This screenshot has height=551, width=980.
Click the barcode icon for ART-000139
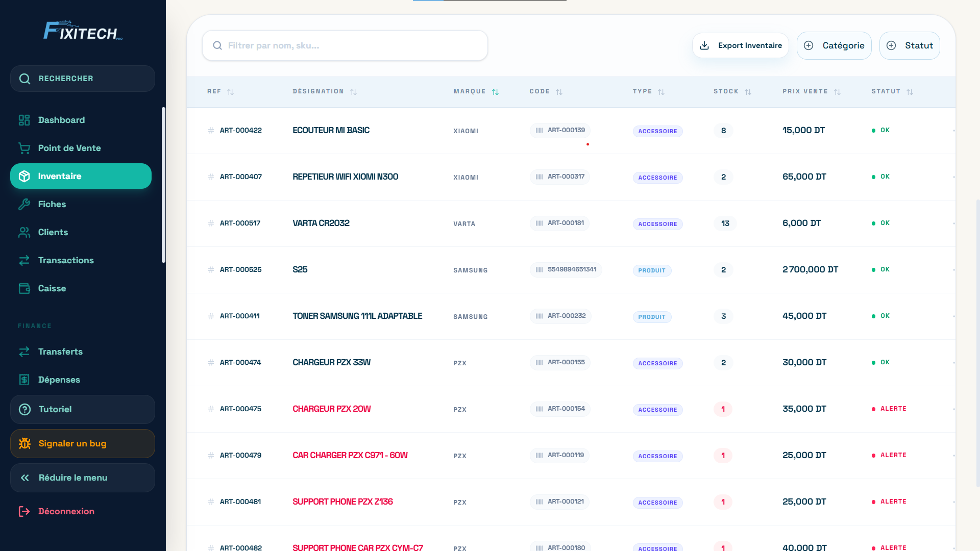point(539,130)
